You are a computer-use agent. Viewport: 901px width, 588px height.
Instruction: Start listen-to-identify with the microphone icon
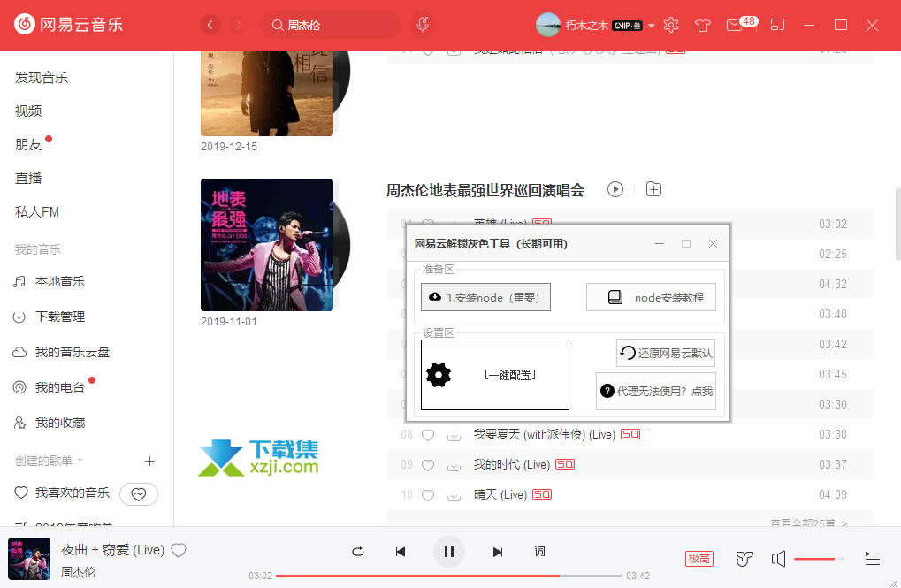coord(423,25)
